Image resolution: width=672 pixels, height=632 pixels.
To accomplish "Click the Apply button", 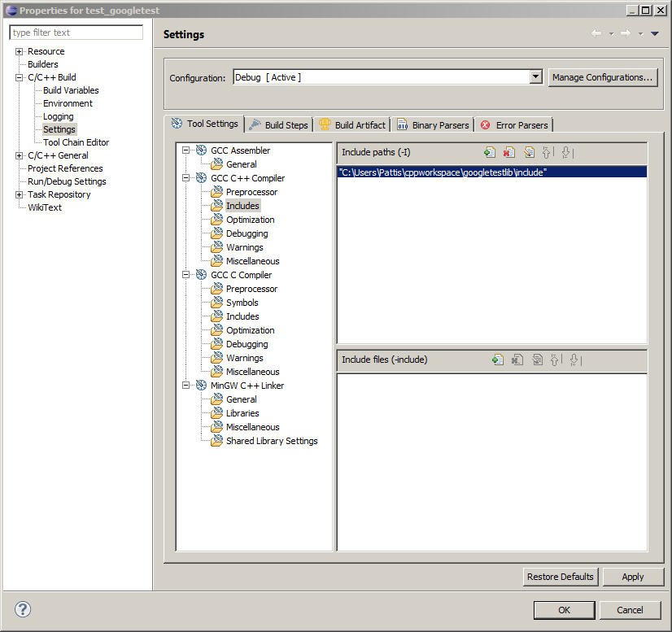I will tap(633, 577).
